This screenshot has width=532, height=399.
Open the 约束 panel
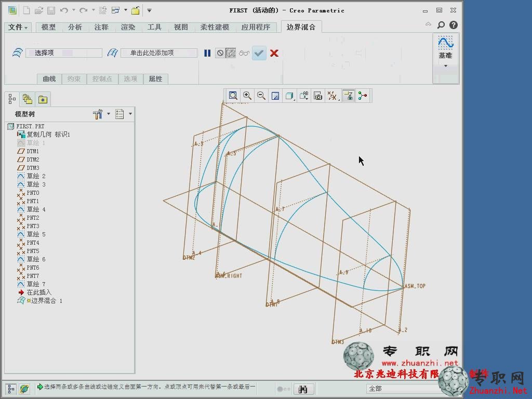pos(74,79)
